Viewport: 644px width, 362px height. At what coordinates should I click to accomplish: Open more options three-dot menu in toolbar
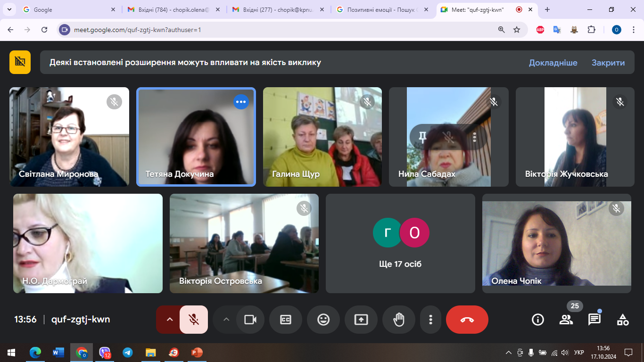tap(430, 320)
